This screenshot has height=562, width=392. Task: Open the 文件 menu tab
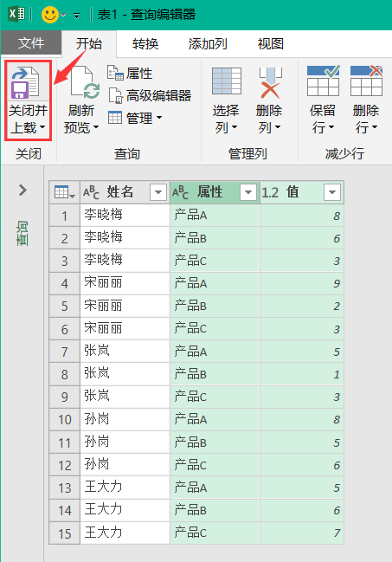pos(31,43)
